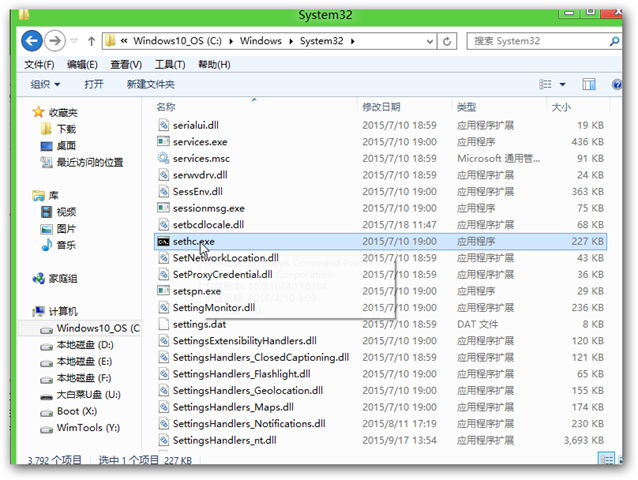This screenshot has width=638, height=480.
Task: Expand the address bar history dropdown
Action: coord(430,41)
